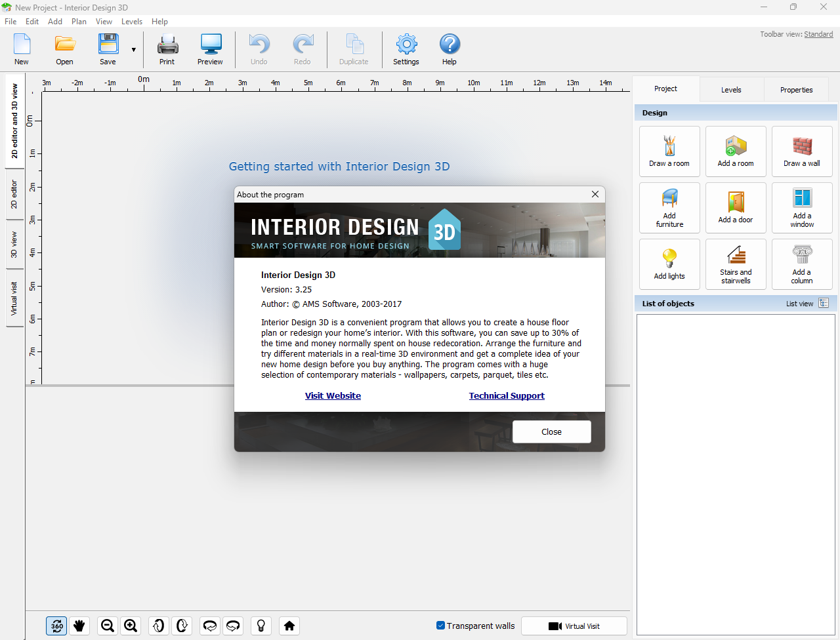
Task: Open the Add menu
Action: (x=55, y=22)
